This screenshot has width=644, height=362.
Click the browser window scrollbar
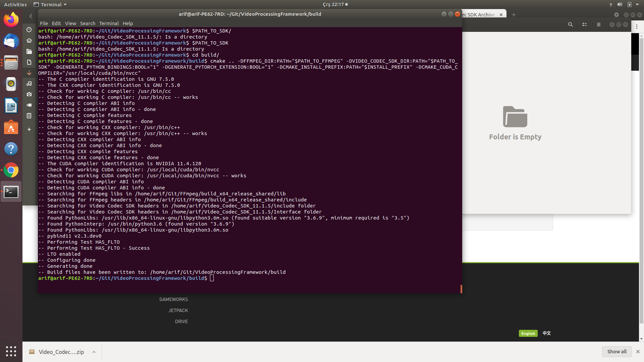pyautogui.click(x=641, y=168)
